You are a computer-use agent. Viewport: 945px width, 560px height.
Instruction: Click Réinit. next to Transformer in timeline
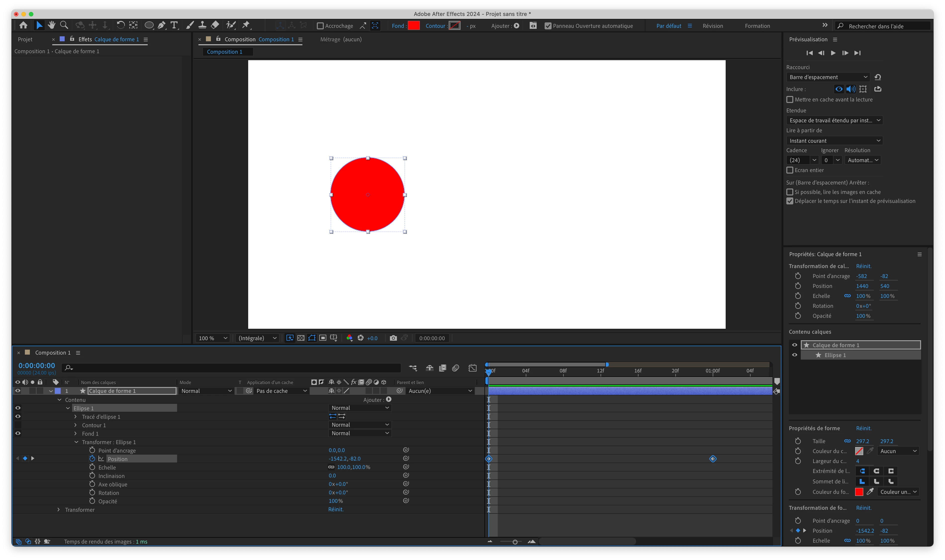coord(335,510)
